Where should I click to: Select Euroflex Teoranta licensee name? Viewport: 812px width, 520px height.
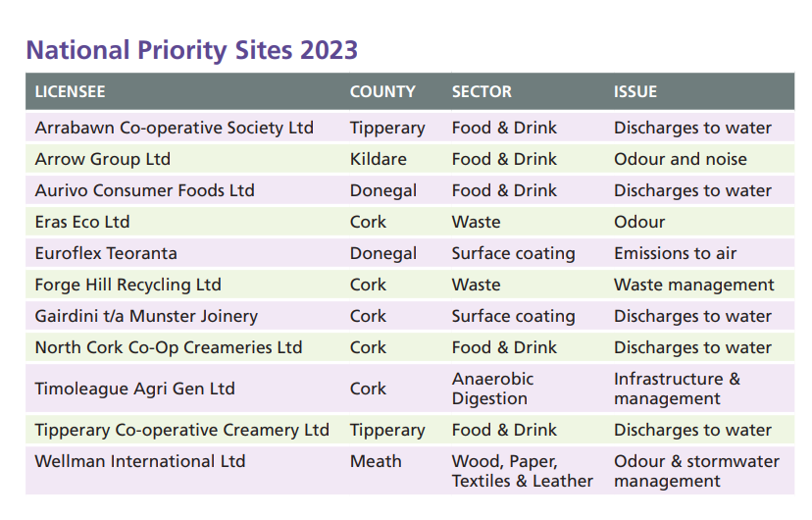106,253
